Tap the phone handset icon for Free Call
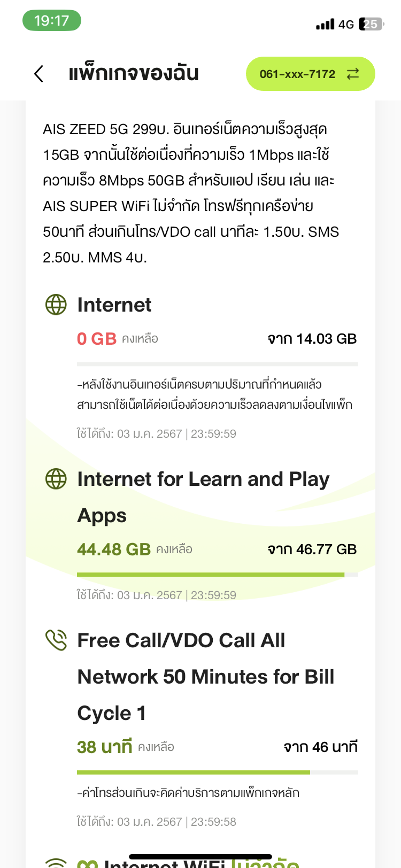Screen dimensions: 401x868 coord(56,640)
